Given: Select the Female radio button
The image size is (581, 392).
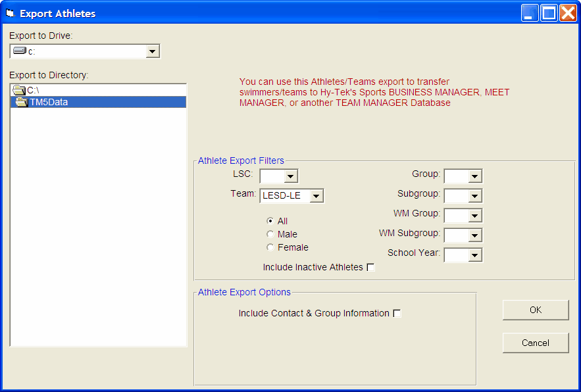Looking at the screenshot, I should pyautogui.click(x=270, y=247).
